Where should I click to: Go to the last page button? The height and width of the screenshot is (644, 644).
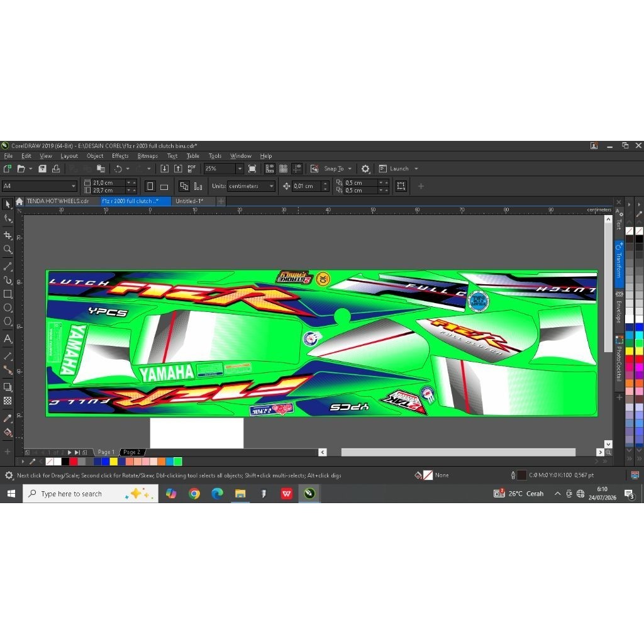tap(77, 452)
